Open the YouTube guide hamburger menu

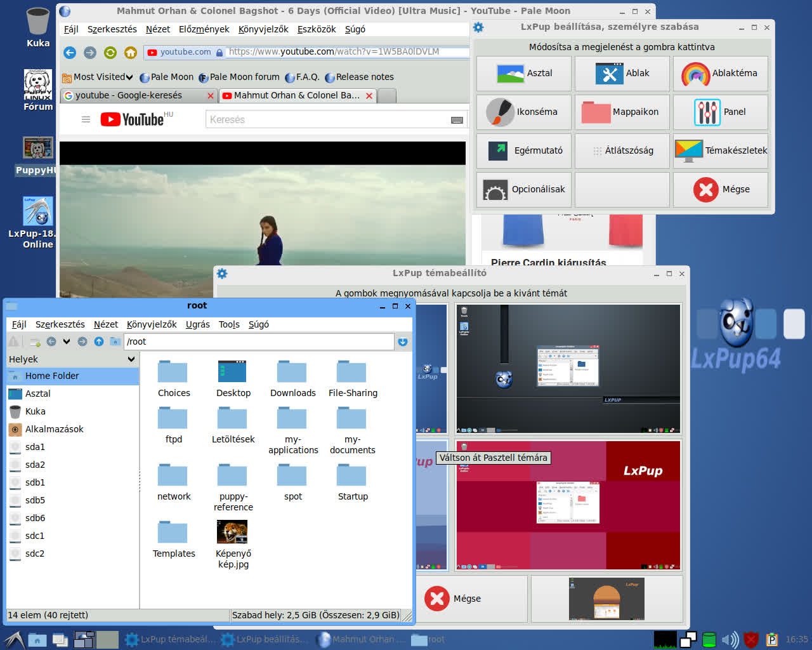(86, 119)
